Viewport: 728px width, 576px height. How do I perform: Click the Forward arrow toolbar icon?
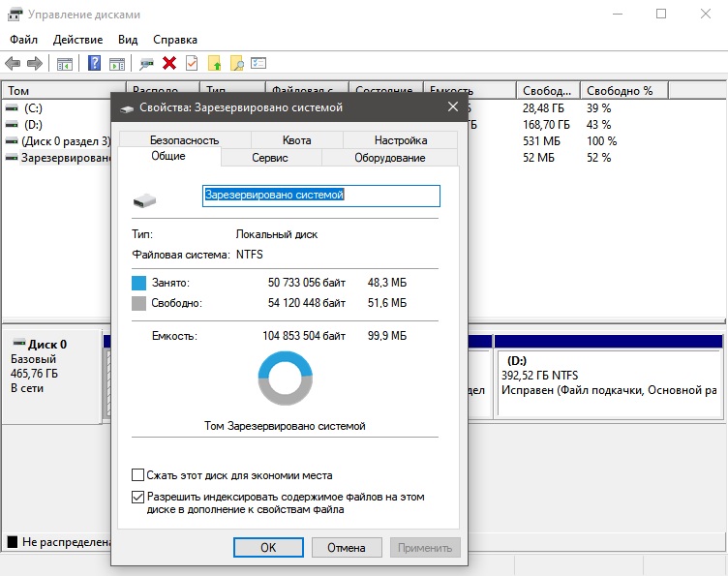[35, 63]
